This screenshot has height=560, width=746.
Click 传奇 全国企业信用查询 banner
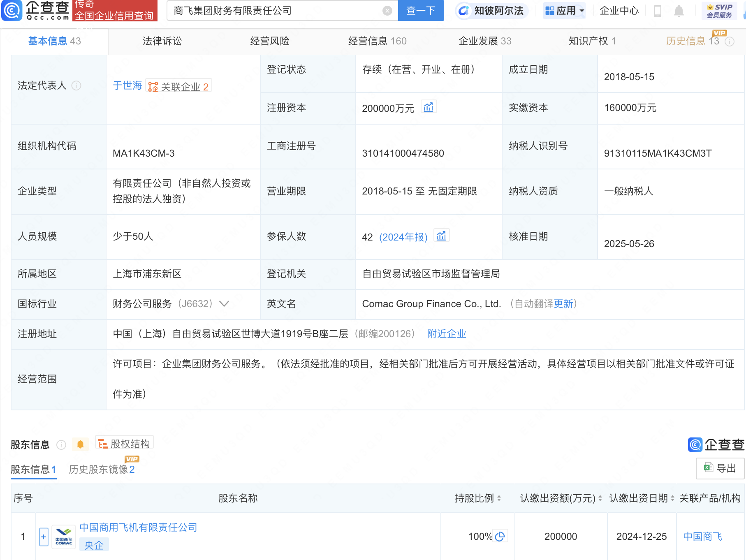tap(115, 11)
